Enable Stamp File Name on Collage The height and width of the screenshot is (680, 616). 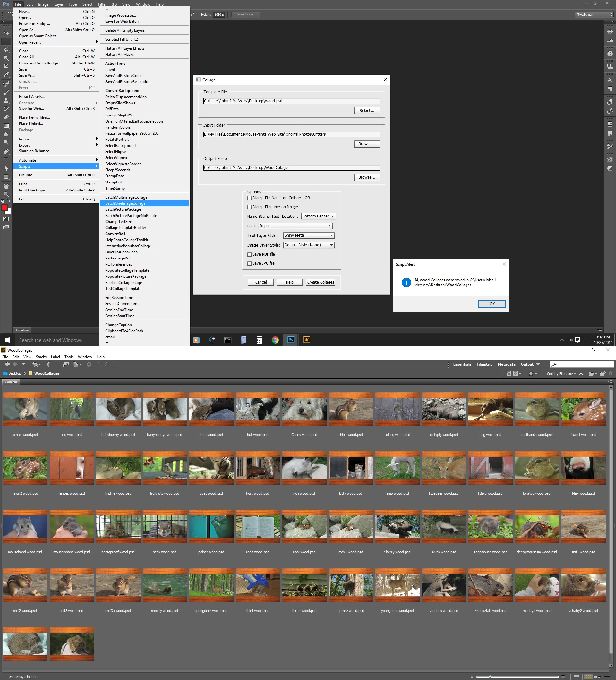pyautogui.click(x=249, y=198)
